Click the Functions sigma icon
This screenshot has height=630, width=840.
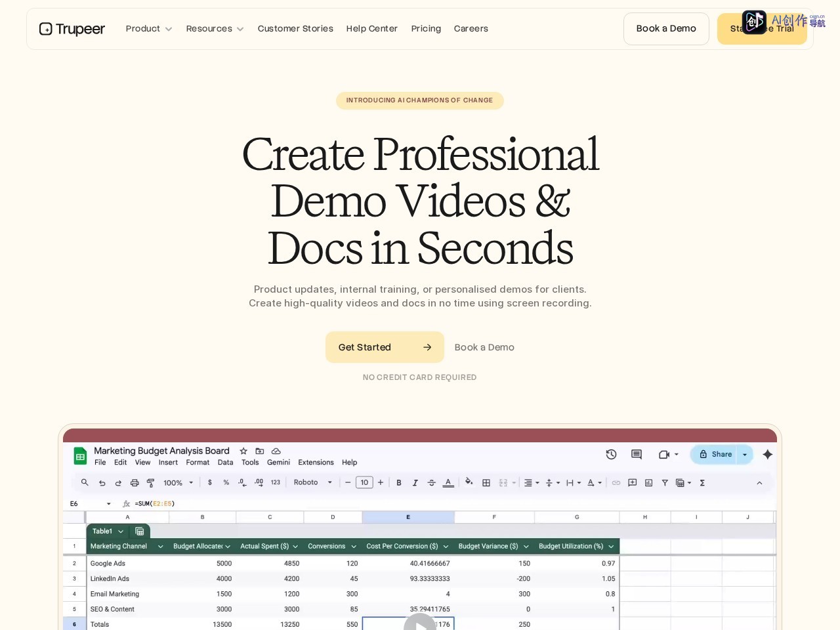(x=702, y=483)
